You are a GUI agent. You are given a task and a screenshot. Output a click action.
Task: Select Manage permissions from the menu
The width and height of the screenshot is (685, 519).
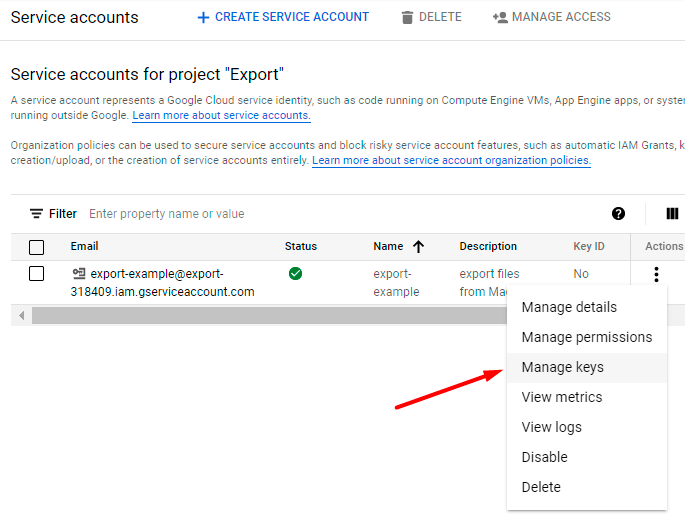[586, 337]
